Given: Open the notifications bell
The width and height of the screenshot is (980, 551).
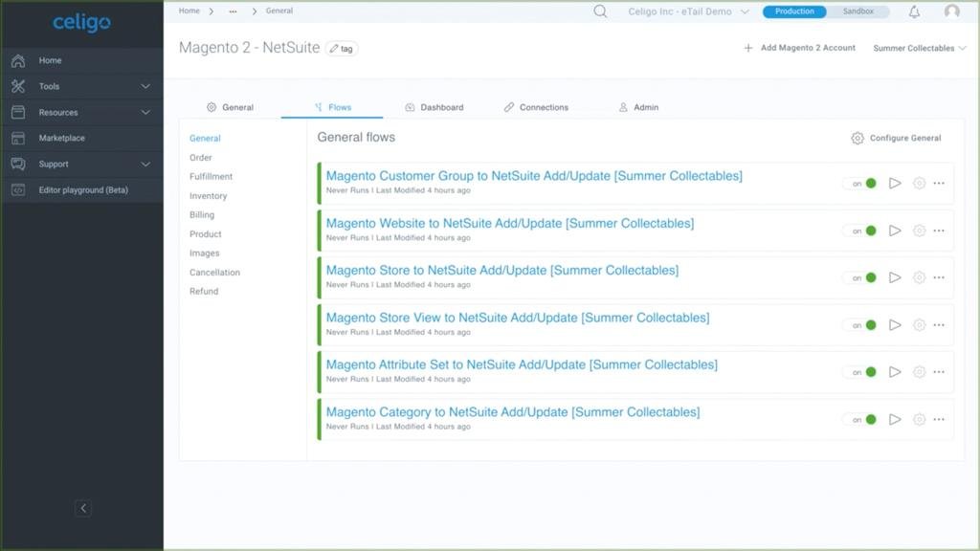Looking at the screenshot, I should coord(914,11).
